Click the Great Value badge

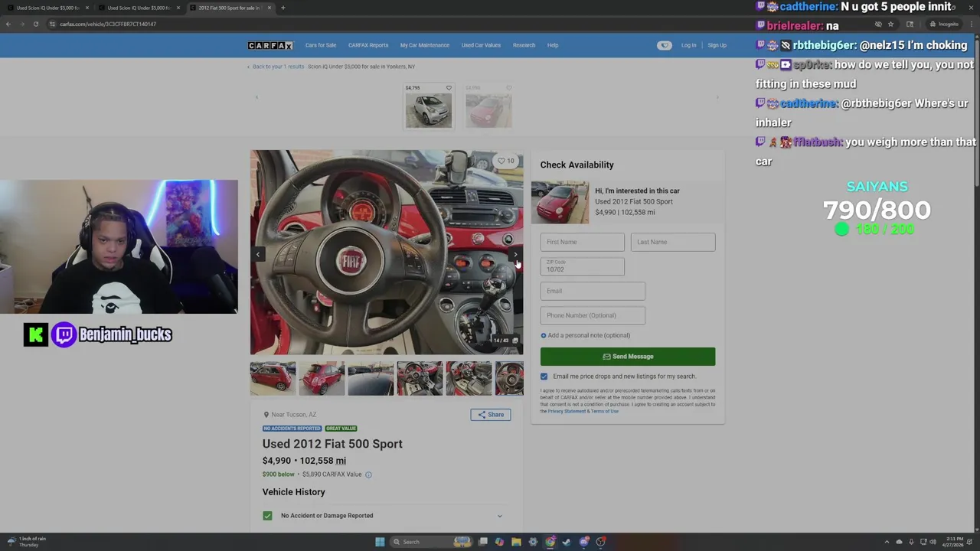coord(341,429)
